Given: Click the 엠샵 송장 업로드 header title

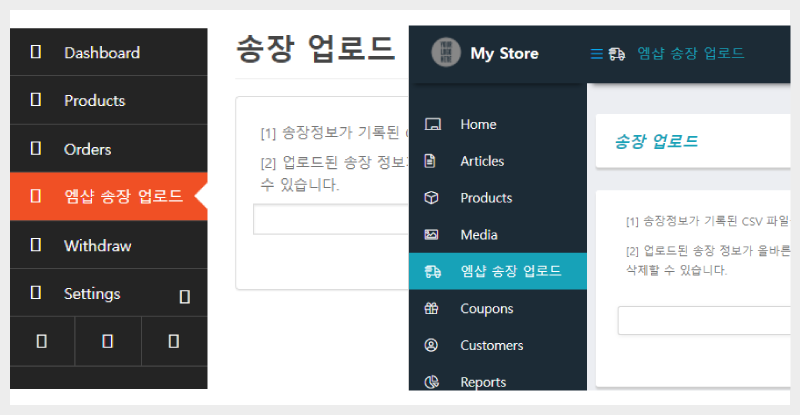Looking at the screenshot, I should coord(690,53).
